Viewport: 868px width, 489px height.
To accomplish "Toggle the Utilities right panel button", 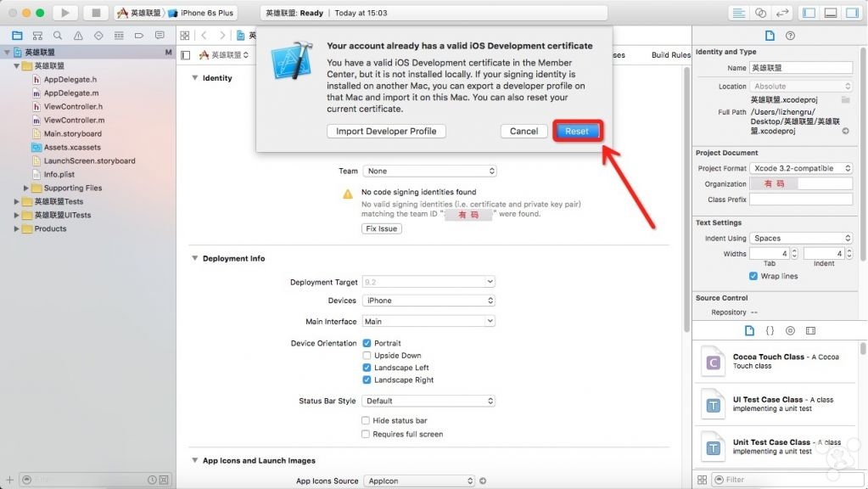I will (x=851, y=13).
